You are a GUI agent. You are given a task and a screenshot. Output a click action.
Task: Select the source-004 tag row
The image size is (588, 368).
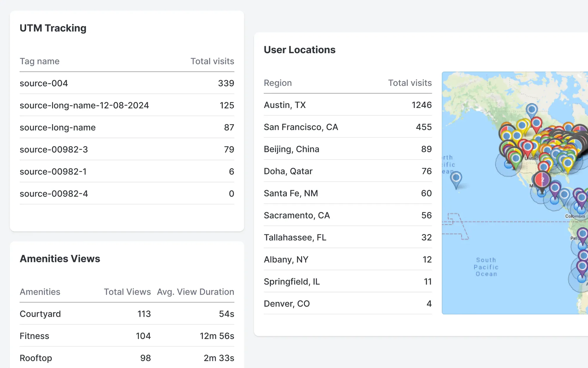pos(127,83)
